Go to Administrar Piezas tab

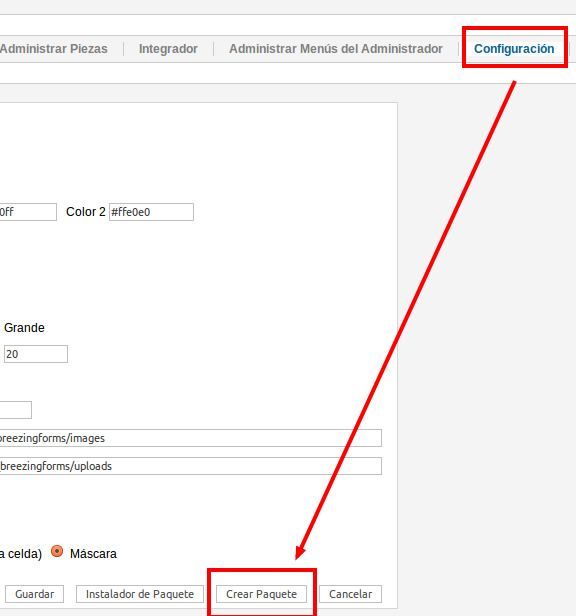(x=54, y=49)
